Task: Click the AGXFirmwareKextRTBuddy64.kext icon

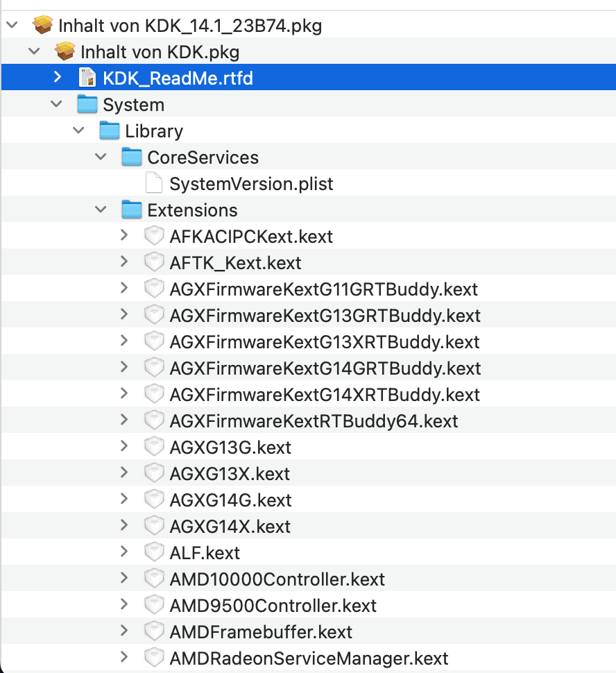Action: [154, 420]
